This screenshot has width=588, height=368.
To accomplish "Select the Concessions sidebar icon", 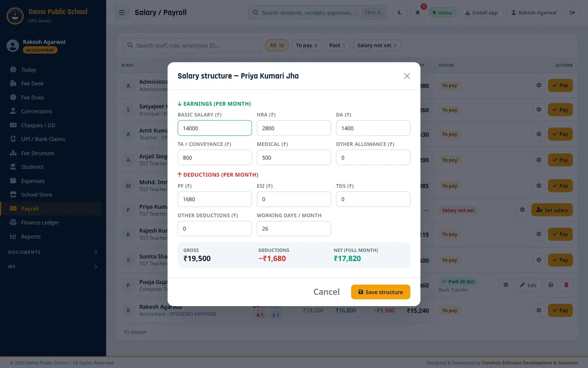I will point(13,111).
